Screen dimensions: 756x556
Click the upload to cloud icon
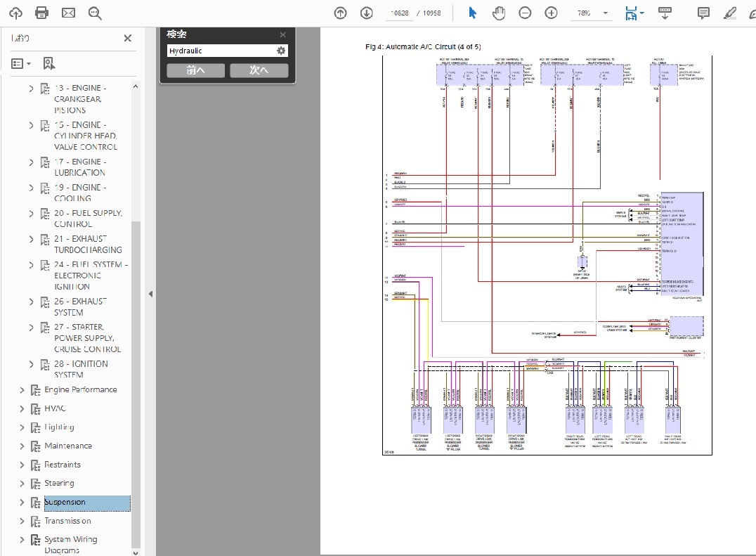[x=15, y=13]
